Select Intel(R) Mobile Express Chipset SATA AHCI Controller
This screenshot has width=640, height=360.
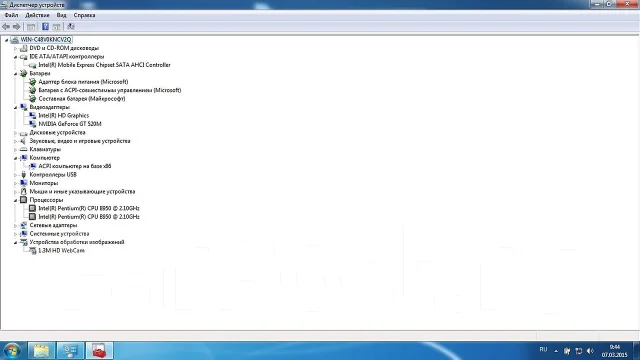coord(104,65)
